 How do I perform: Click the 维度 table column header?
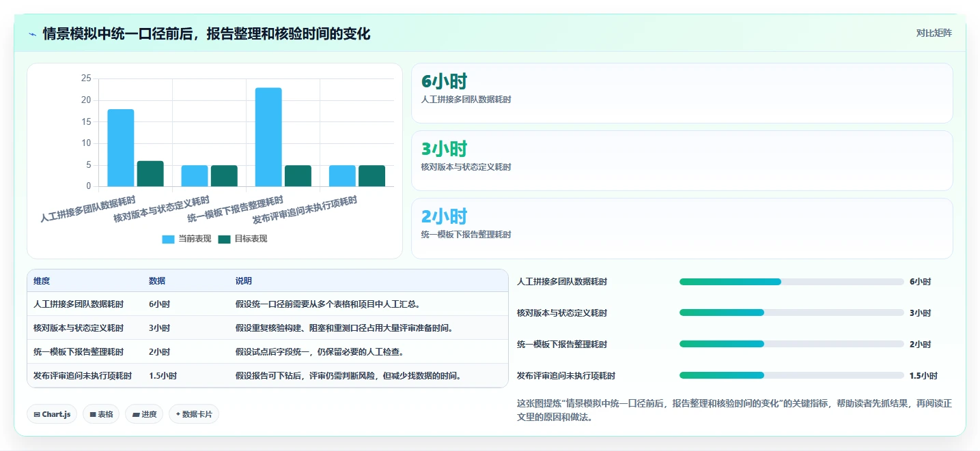click(42, 281)
